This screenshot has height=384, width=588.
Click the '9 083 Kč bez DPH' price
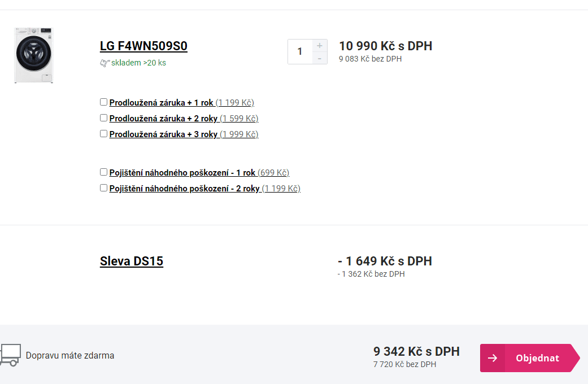(370, 59)
